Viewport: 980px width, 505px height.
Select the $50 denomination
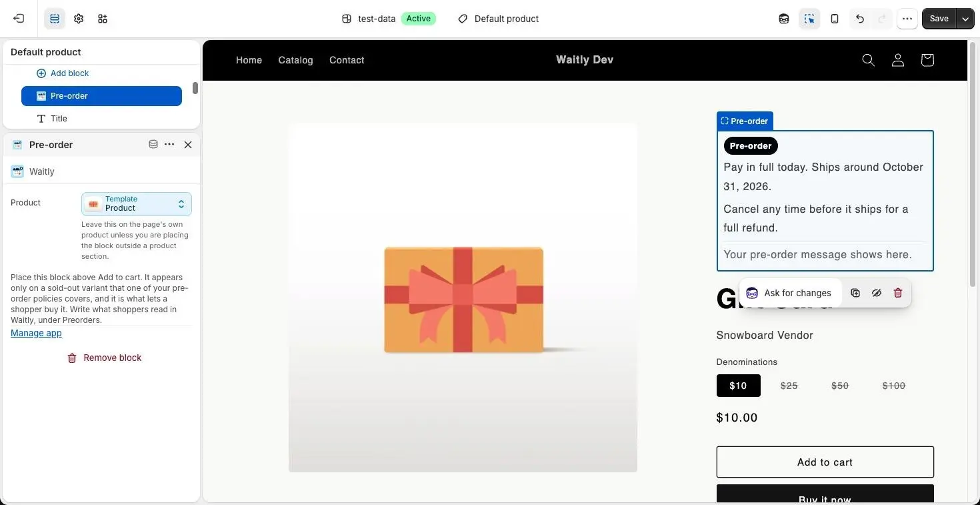840,386
